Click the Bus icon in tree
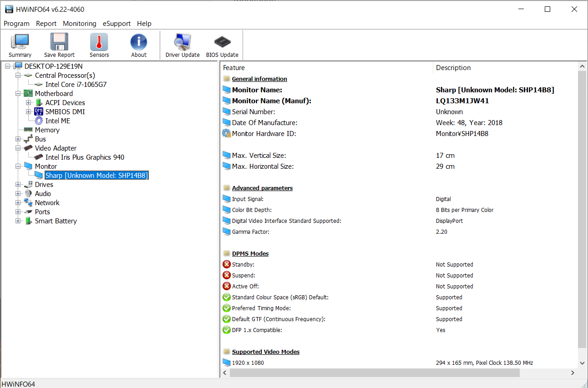The width and height of the screenshot is (588, 388). point(28,139)
